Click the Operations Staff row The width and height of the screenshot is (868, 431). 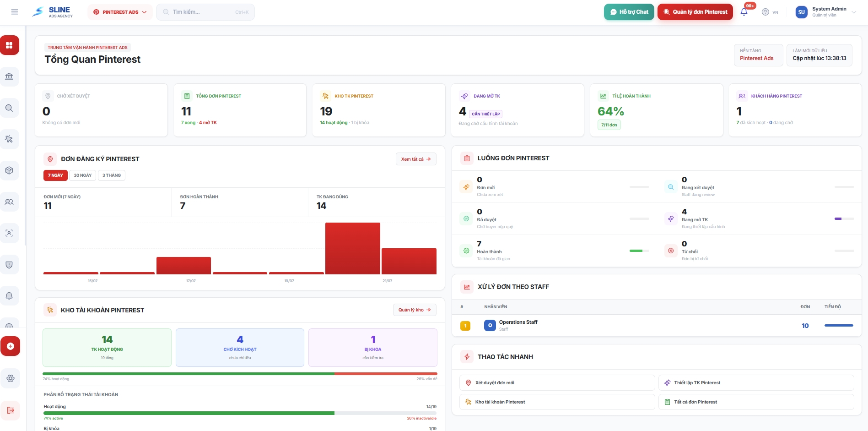tap(657, 326)
